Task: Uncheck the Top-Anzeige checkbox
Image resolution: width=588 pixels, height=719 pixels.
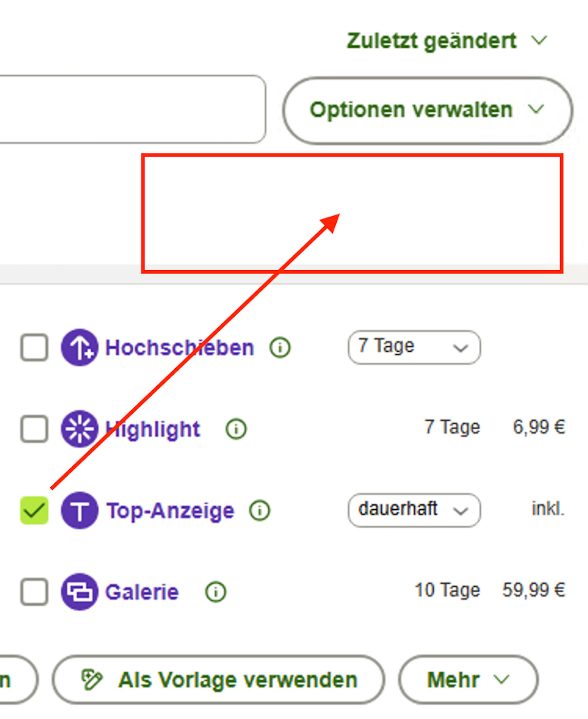Action: [x=34, y=511]
